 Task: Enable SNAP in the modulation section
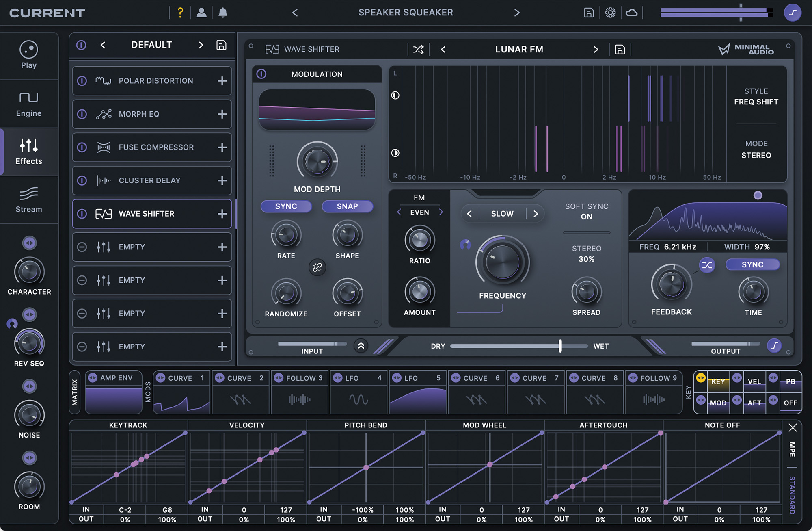click(347, 206)
